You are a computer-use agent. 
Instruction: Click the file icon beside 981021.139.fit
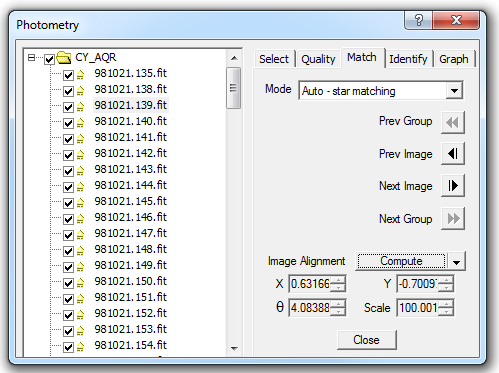[80, 107]
